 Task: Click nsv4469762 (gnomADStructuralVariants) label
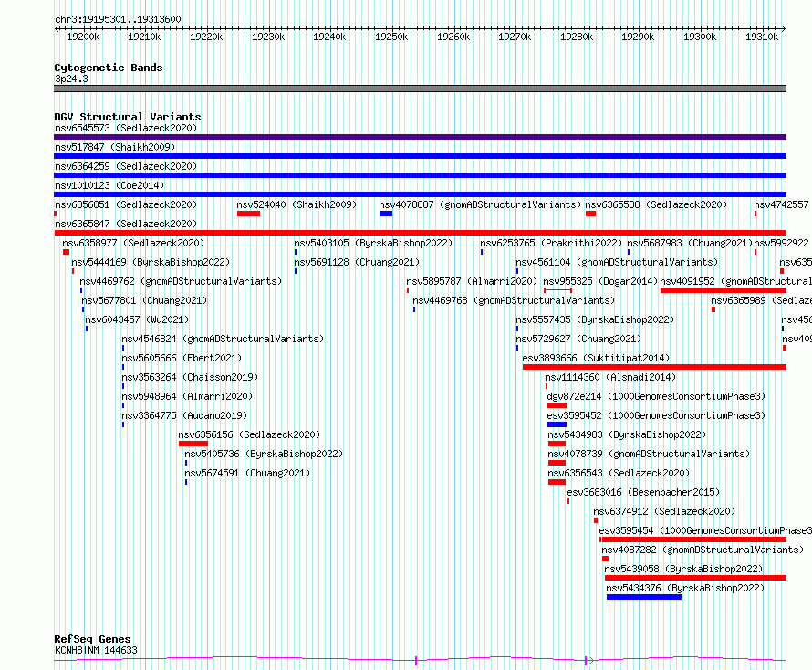click(x=181, y=281)
